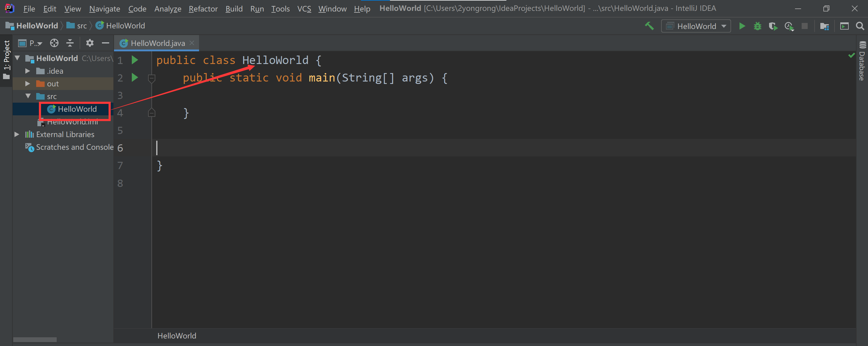Click the src breadcrumb in navigation bar
Image resolution: width=868 pixels, height=346 pixels.
[x=81, y=25]
